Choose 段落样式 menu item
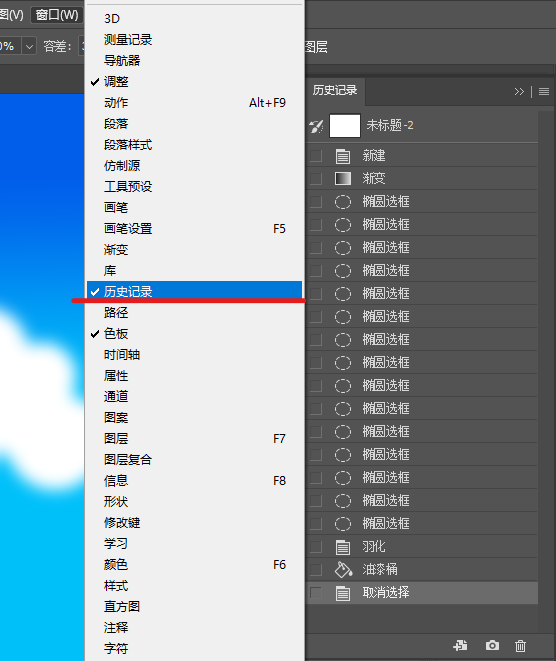Screen dimensions: 556x661 194,145
